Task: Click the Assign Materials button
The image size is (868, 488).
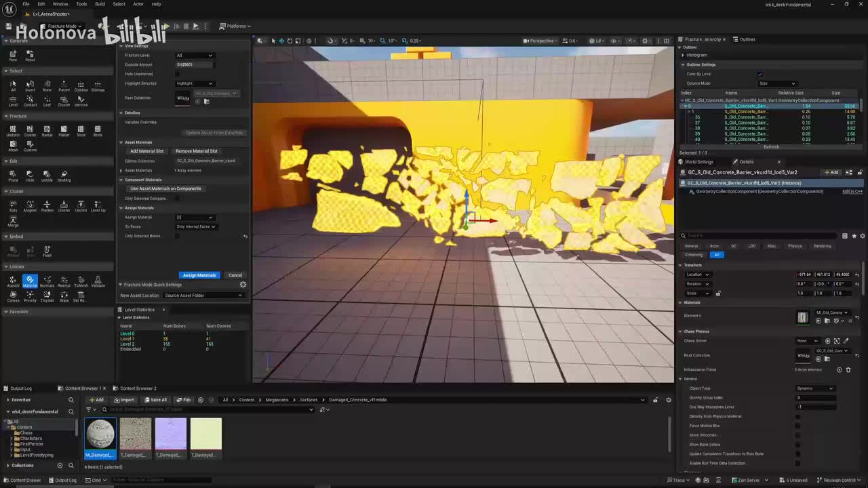Action: [x=199, y=275]
